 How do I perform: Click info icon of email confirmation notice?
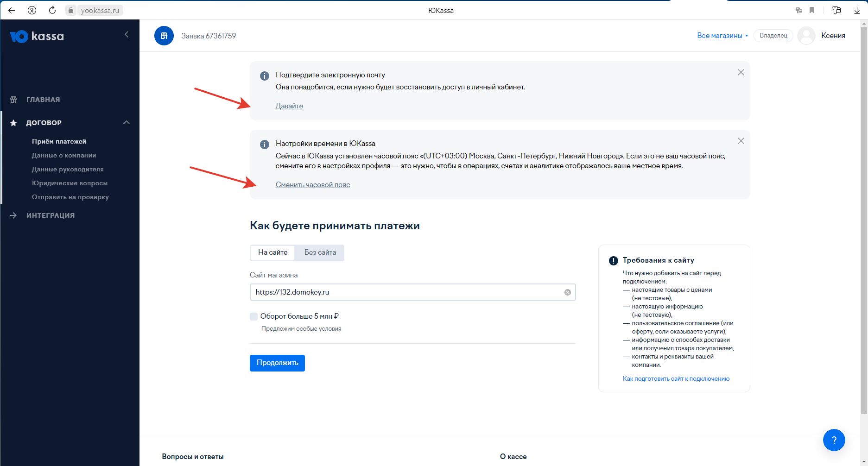tap(265, 76)
